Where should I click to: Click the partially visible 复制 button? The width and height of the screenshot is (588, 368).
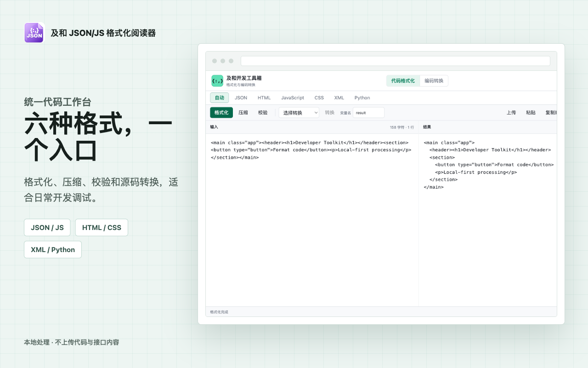550,113
